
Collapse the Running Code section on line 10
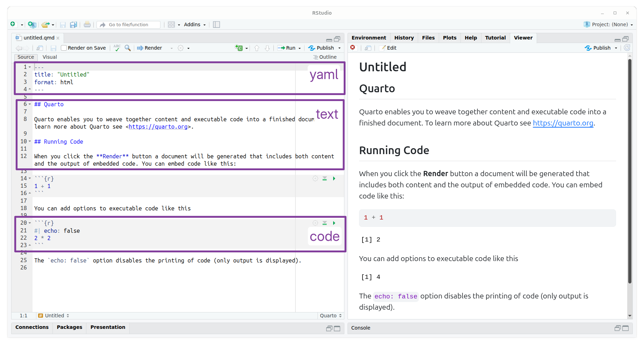[x=30, y=142]
